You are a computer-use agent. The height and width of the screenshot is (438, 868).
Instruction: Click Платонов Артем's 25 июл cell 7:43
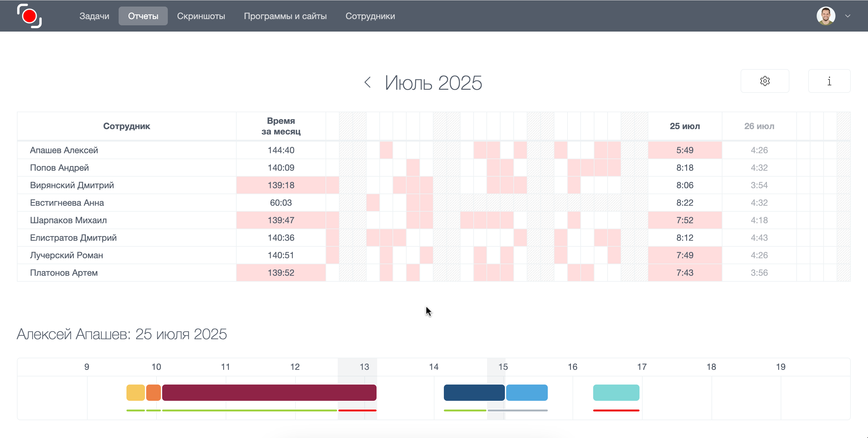684,273
